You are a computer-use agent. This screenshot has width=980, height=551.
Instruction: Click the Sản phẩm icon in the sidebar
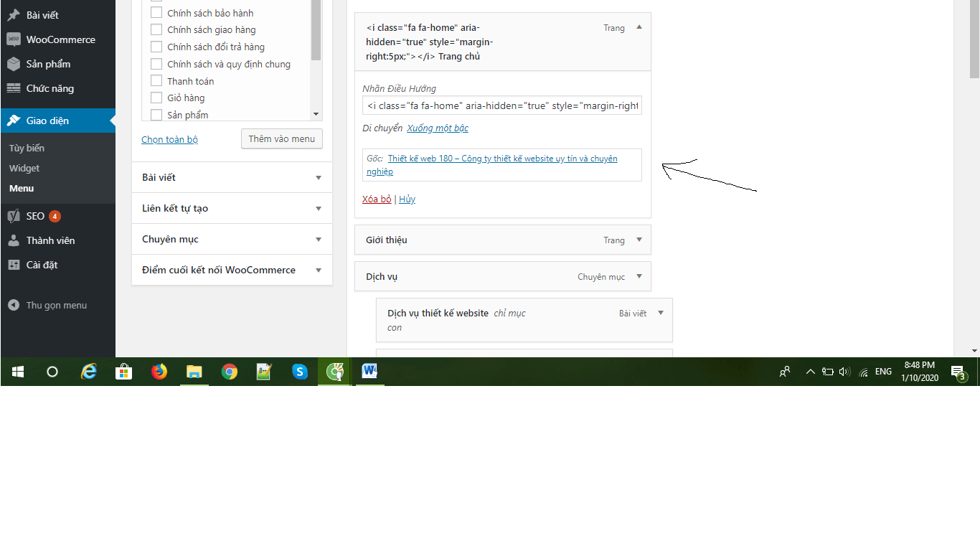tap(14, 64)
